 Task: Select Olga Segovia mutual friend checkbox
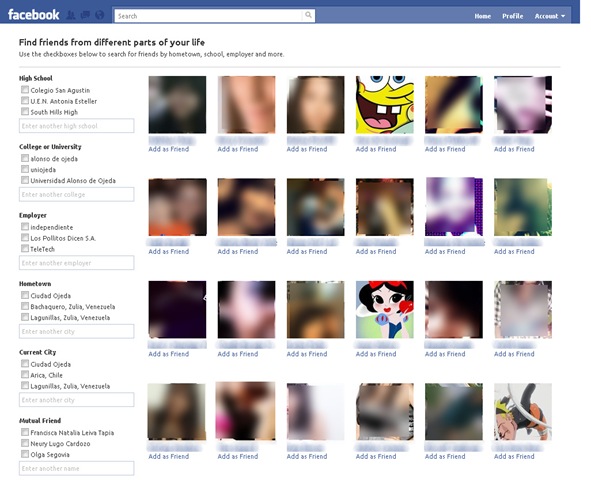25,454
